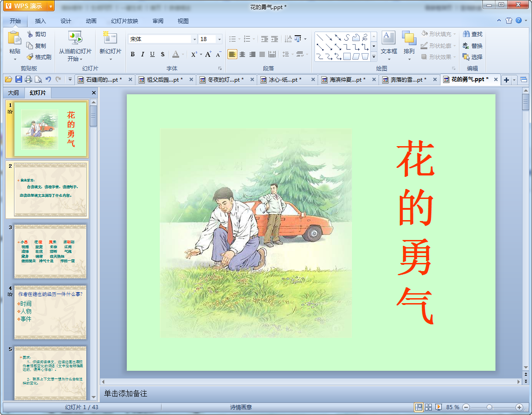Increase list indent level

[x=275, y=39]
